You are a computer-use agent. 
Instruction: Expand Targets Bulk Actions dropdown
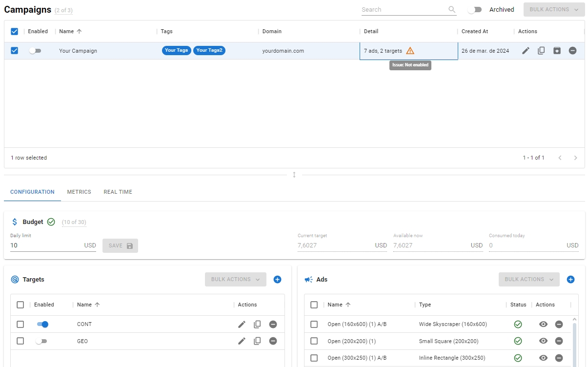236,280
